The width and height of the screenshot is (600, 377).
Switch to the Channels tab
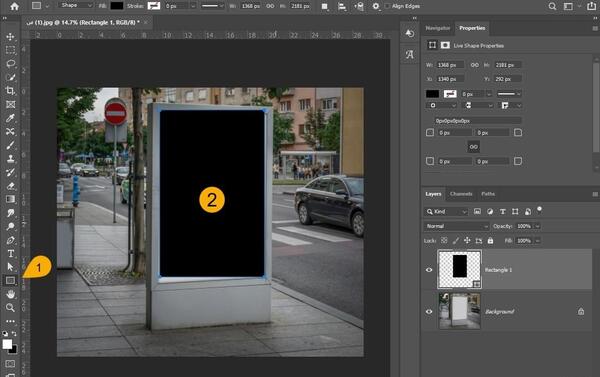pos(461,194)
